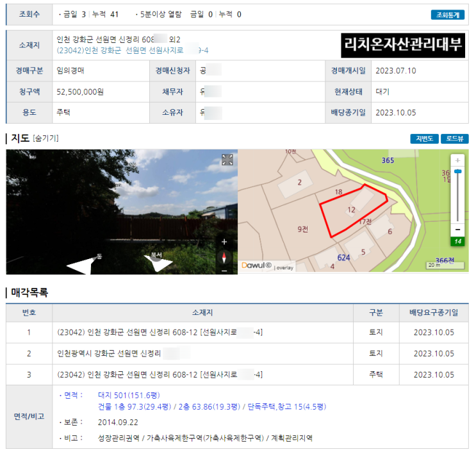The image size is (476, 454).
Task: Expand road view to fullscreen
Action: (227, 160)
